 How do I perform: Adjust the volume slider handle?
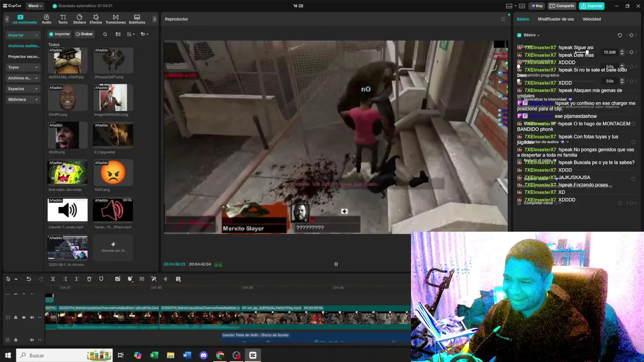587,52
